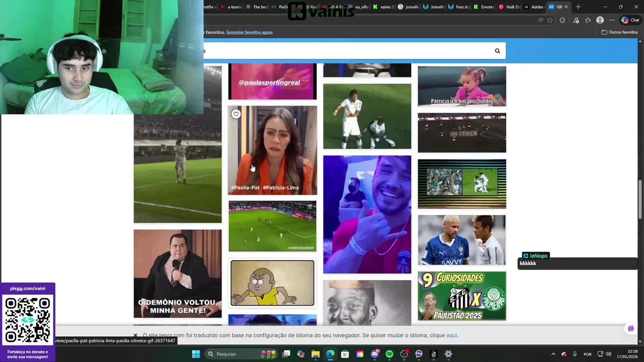Click the 'aqui' link in the translation notice
This screenshot has width=644, height=362.
point(451,335)
